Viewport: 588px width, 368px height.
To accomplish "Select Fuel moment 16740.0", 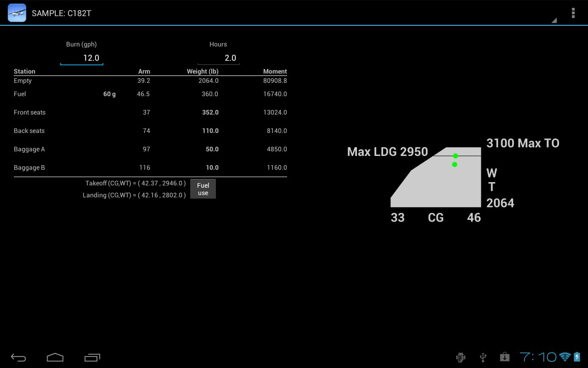I will (x=275, y=94).
